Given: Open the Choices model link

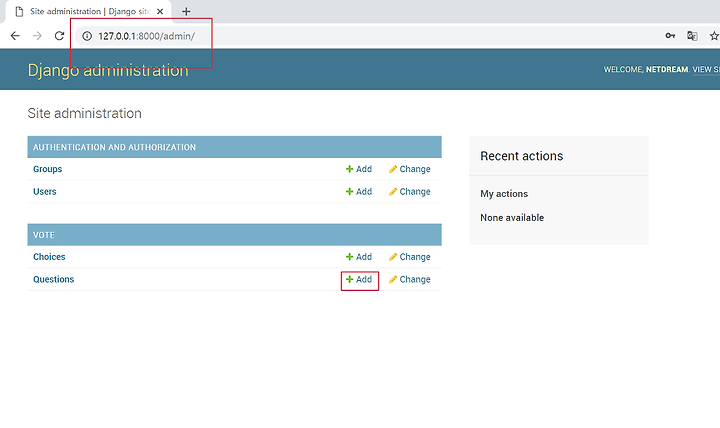Looking at the screenshot, I should pos(49,257).
